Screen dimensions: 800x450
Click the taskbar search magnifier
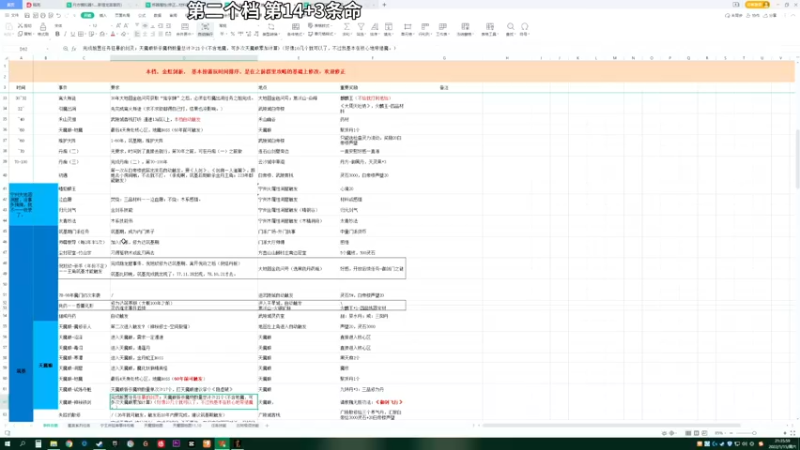[x=22, y=444]
